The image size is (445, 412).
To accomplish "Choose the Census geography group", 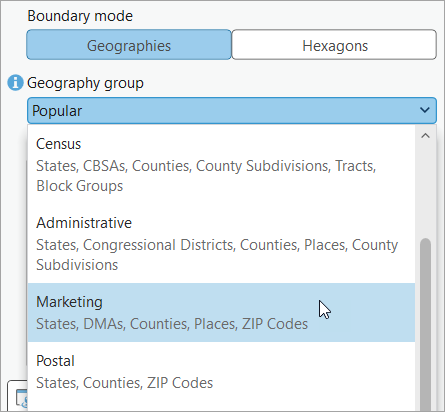I will point(221,165).
